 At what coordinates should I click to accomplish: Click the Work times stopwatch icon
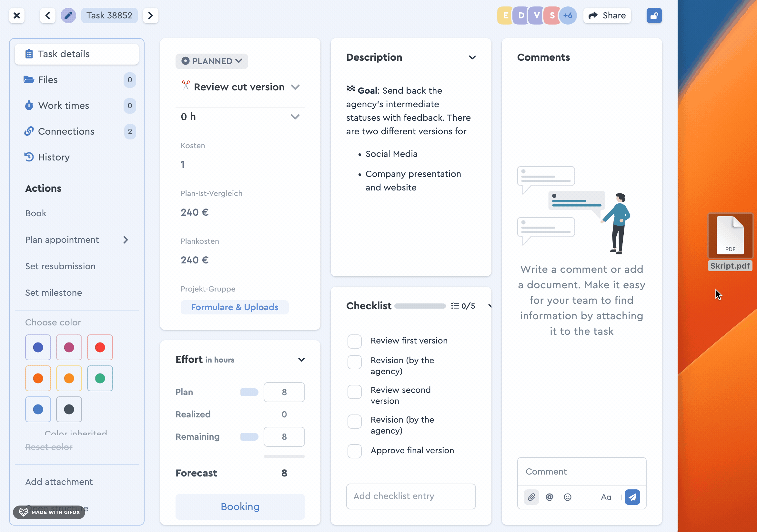click(x=29, y=105)
